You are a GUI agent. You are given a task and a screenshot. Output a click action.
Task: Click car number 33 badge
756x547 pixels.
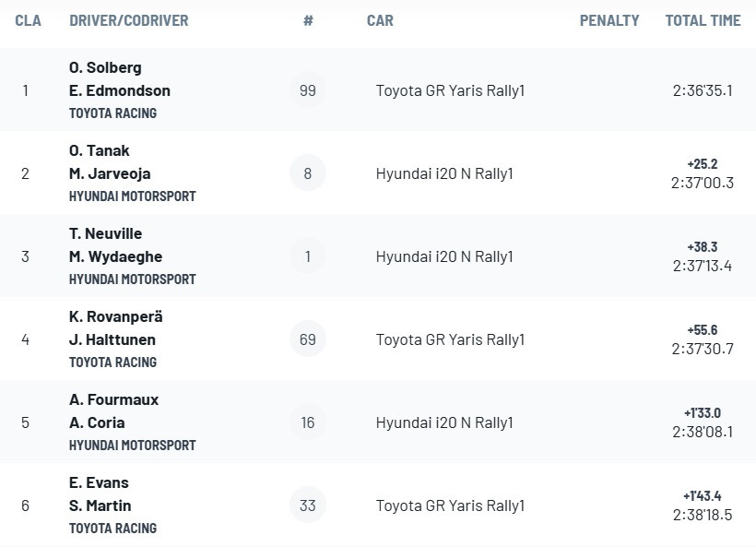point(308,505)
